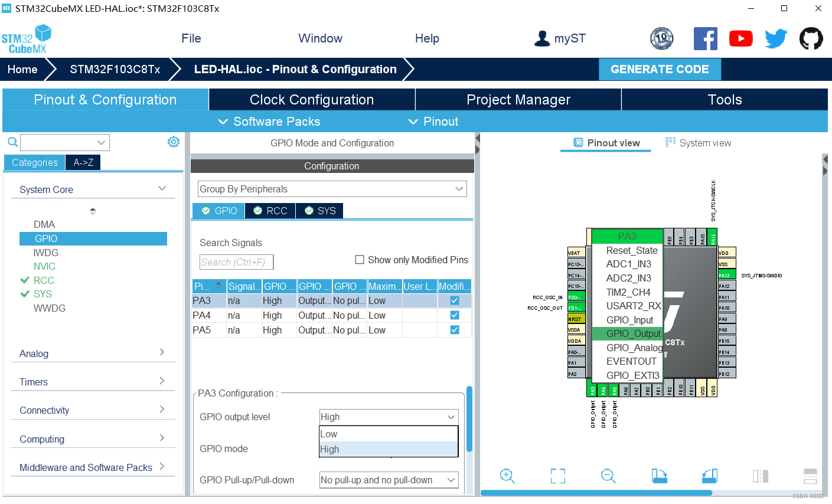
Task: Open the Window menu
Action: click(320, 38)
